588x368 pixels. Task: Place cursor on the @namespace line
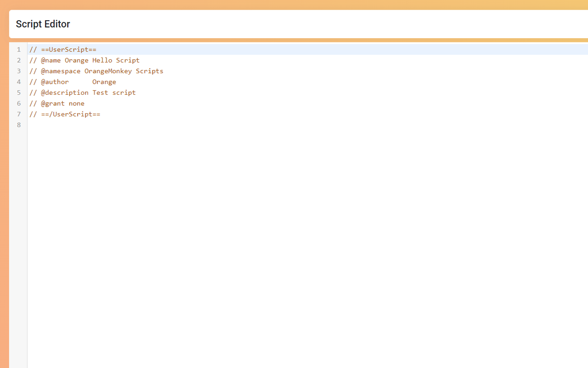pyautogui.click(x=96, y=71)
